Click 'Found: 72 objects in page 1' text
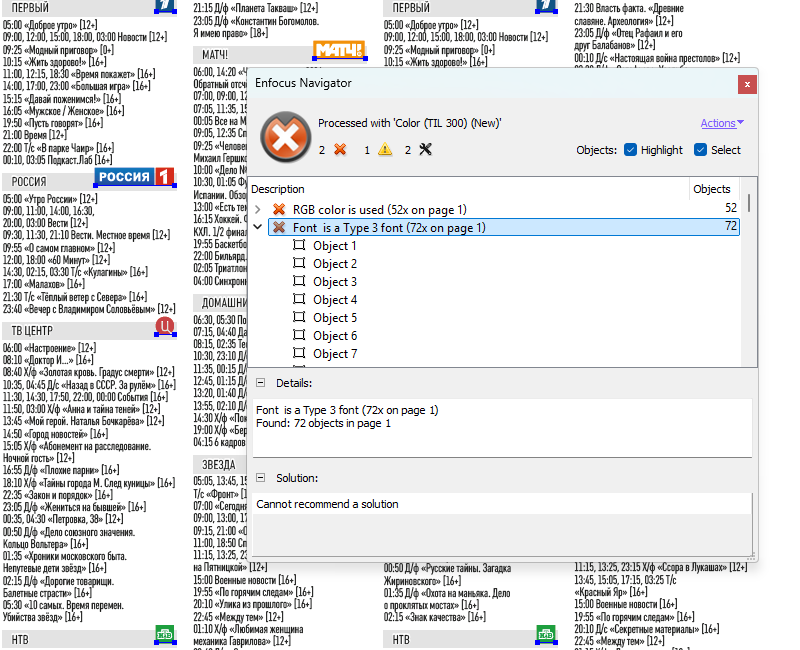800x650 pixels. pyautogui.click(x=323, y=423)
